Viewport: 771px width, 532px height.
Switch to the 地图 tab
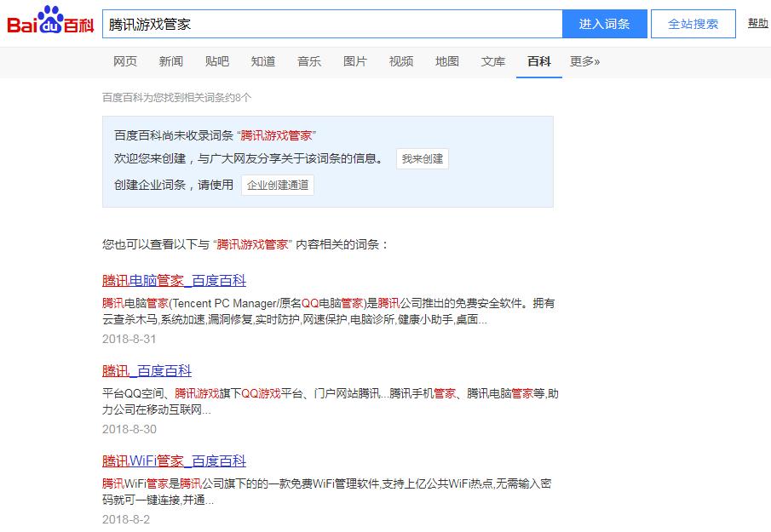447,61
